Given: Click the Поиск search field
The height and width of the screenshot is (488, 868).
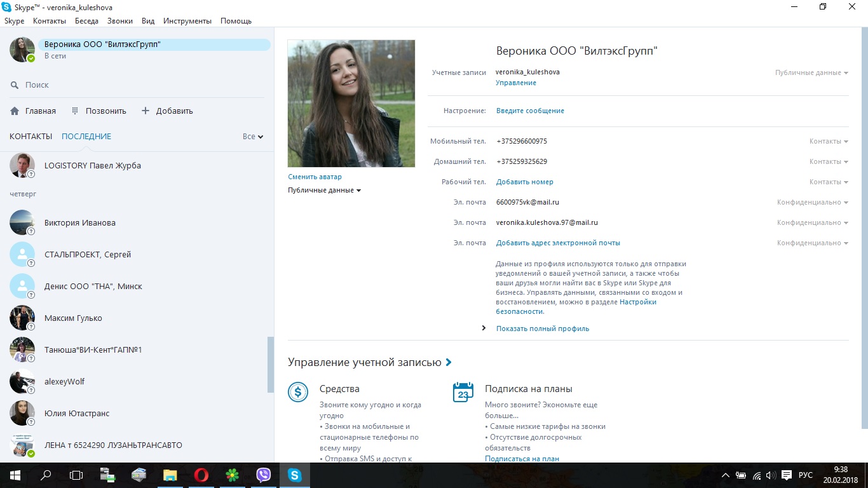Looking at the screenshot, I should [137, 85].
